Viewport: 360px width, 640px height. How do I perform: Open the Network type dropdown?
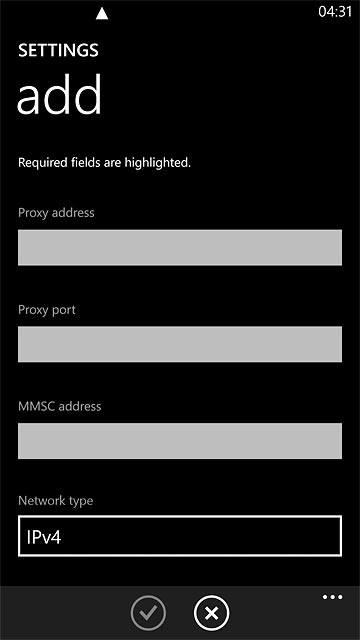(x=180, y=536)
